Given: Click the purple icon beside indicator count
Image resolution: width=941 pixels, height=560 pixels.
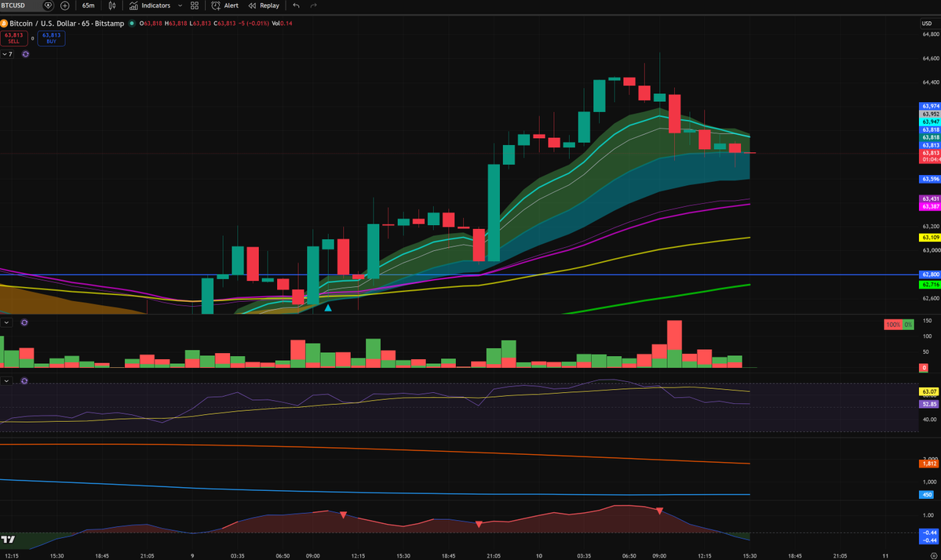Looking at the screenshot, I should (x=25, y=54).
